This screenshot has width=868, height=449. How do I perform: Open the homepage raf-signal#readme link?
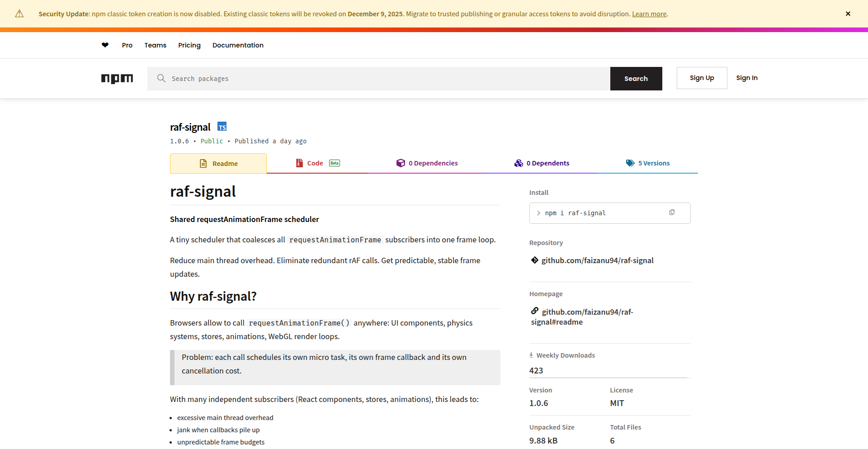pyautogui.click(x=582, y=317)
